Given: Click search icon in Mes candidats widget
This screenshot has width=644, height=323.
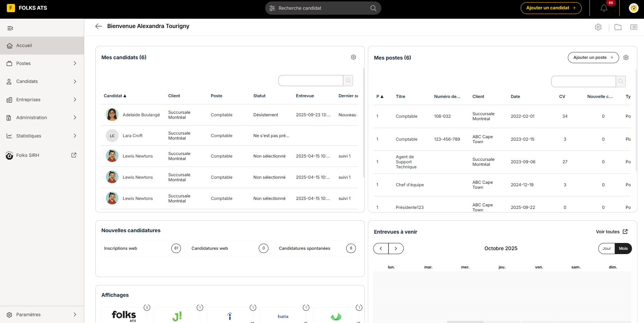Looking at the screenshot, I should click(x=348, y=80).
